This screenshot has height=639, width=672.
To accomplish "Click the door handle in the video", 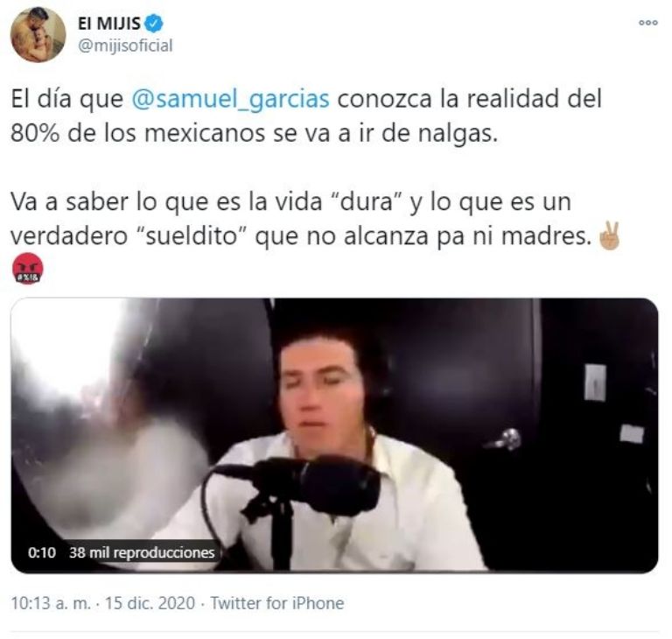I will (x=506, y=441).
